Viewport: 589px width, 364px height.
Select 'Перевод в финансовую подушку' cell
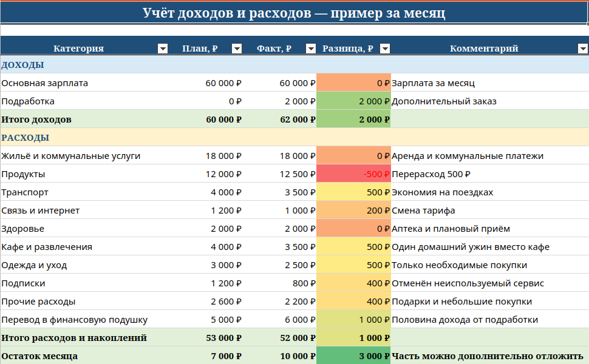click(84, 320)
